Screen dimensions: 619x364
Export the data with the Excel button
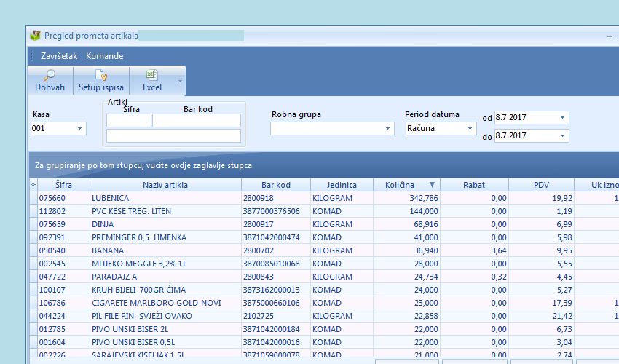(151, 81)
